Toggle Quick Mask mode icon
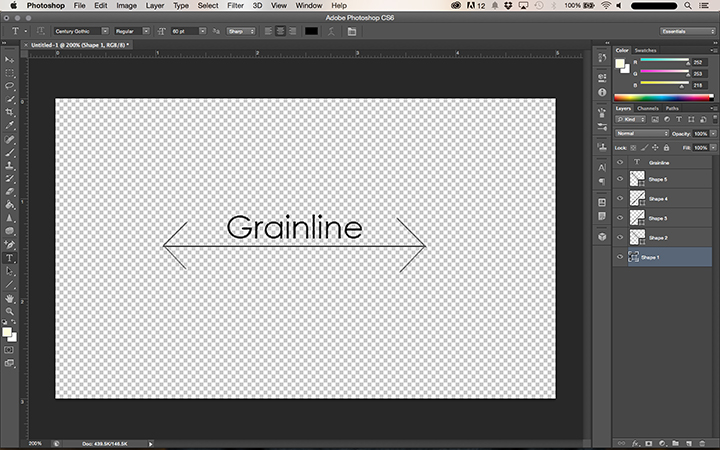The height and width of the screenshot is (450, 720). pos(9,350)
